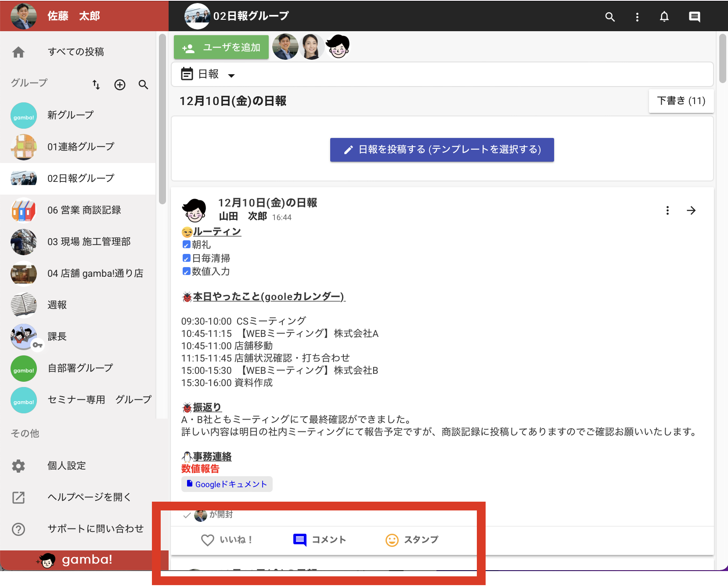
Task: Click the group sort arrows icon
Action: 96,85
